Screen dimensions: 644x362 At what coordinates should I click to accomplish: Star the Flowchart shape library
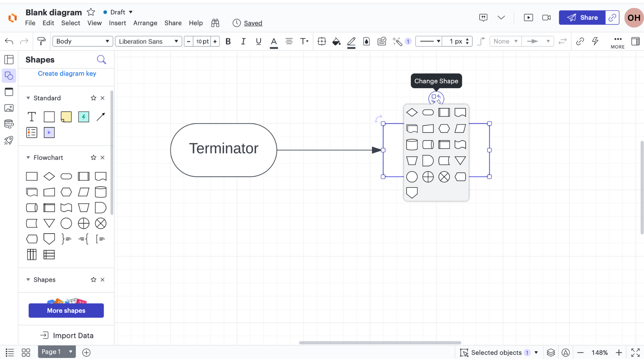pyautogui.click(x=93, y=158)
